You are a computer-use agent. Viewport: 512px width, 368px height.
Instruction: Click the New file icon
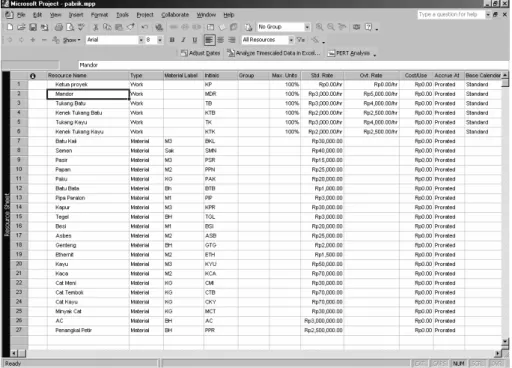tap(10, 27)
